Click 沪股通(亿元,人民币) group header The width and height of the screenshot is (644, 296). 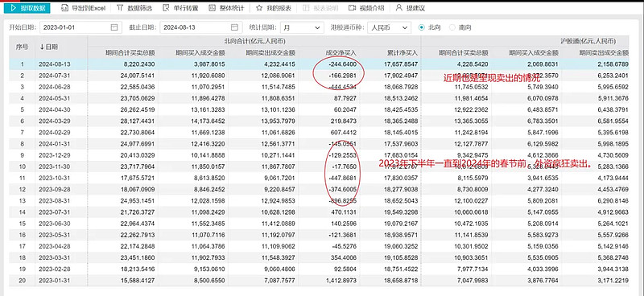tap(588, 41)
